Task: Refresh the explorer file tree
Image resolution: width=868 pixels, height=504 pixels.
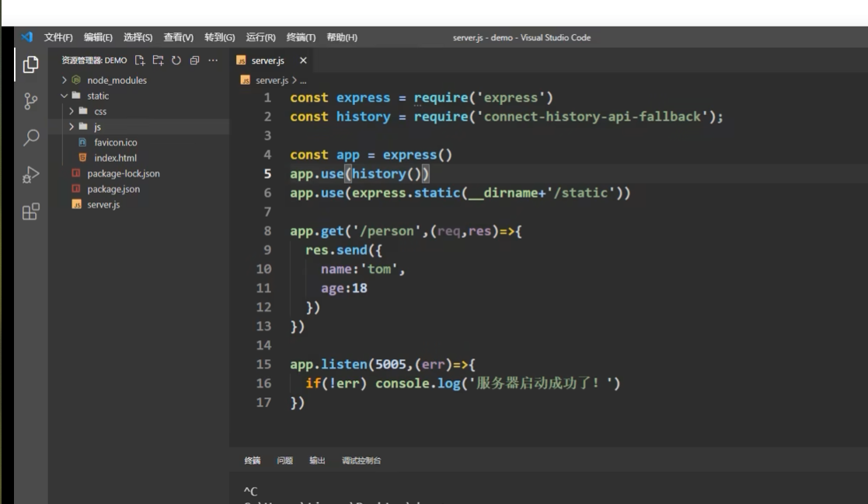Action: pyautogui.click(x=176, y=61)
